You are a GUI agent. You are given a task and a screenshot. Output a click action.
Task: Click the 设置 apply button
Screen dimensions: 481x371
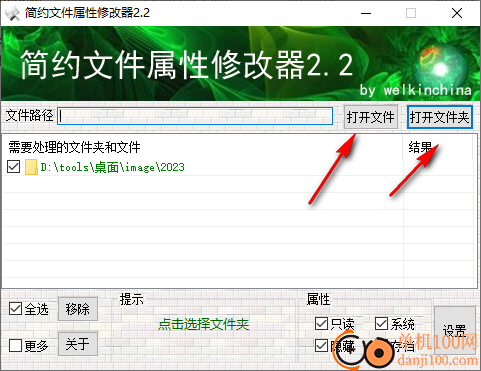pyautogui.click(x=455, y=330)
